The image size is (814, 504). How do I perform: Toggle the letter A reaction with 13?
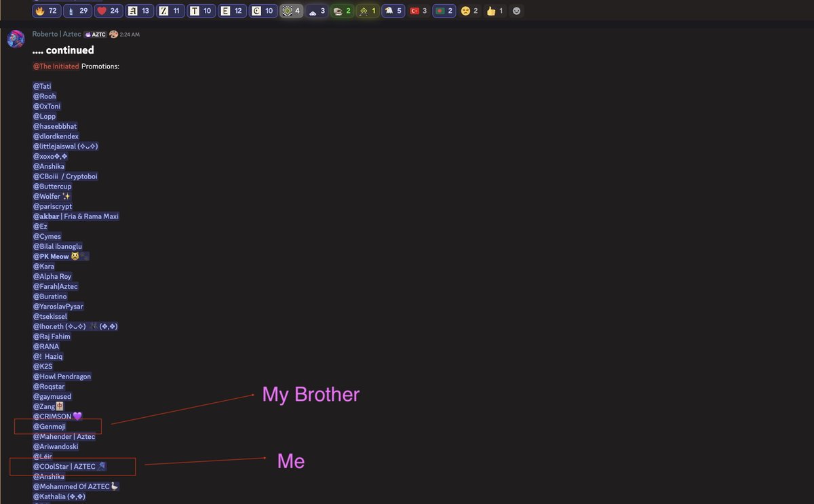click(x=140, y=11)
